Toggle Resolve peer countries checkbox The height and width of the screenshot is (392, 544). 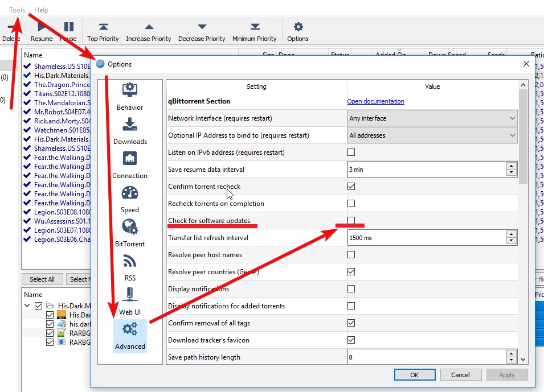tap(351, 272)
